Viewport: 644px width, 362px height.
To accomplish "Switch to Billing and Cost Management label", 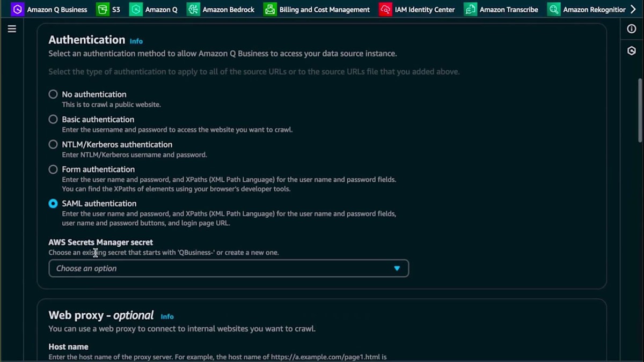I will coord(325,10).
